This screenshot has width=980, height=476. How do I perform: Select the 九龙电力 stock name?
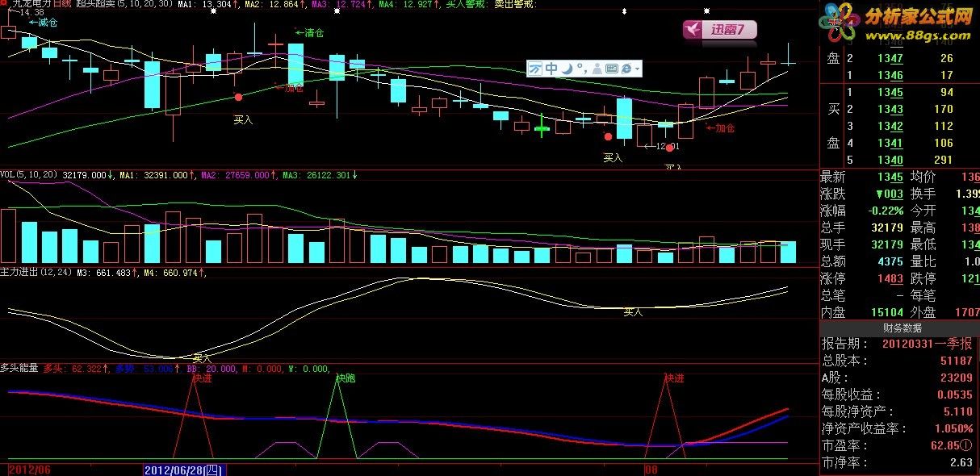(33, 6)
